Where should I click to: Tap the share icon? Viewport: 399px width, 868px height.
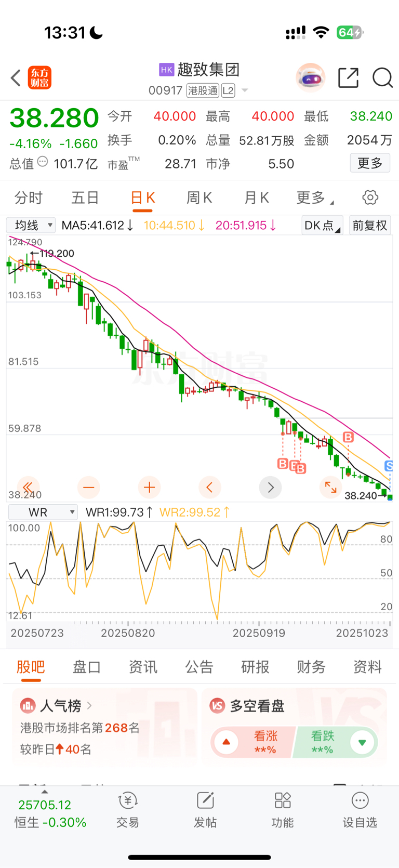click(x=348, y=78)
